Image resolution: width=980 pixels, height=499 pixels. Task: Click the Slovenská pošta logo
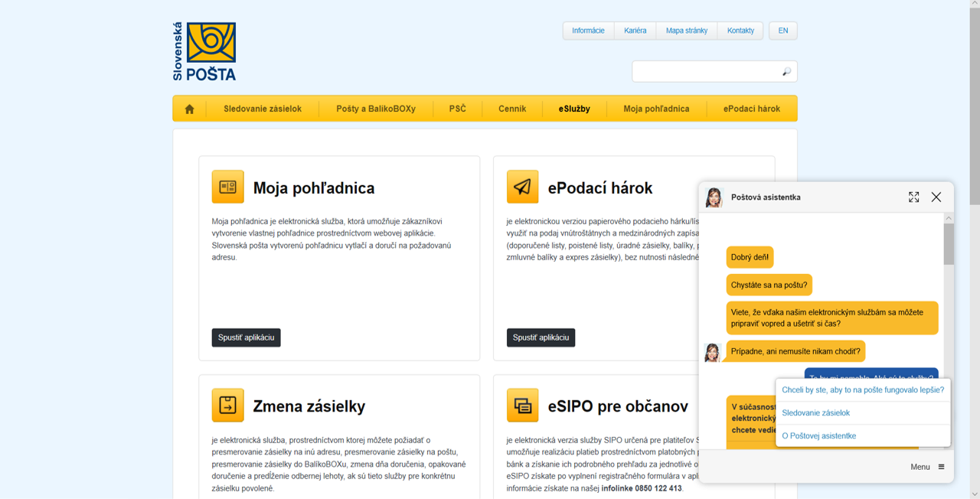[x=204, y=51]
